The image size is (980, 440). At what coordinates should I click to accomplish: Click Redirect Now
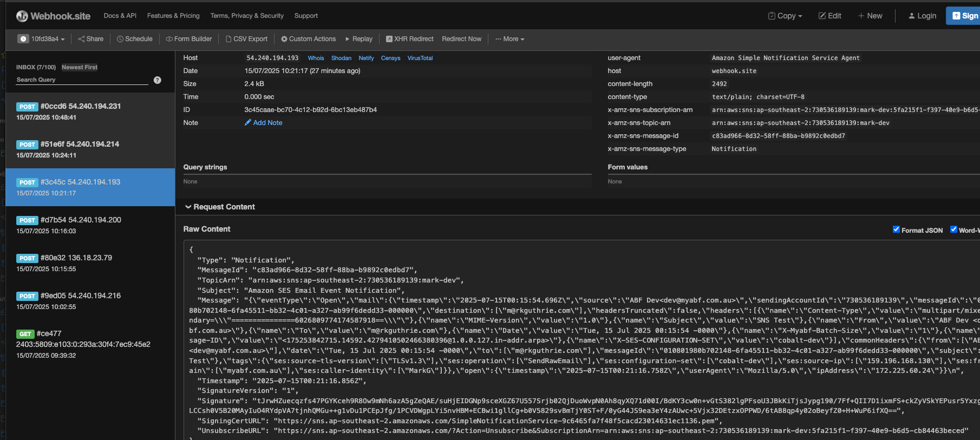(x=461, y=39)
